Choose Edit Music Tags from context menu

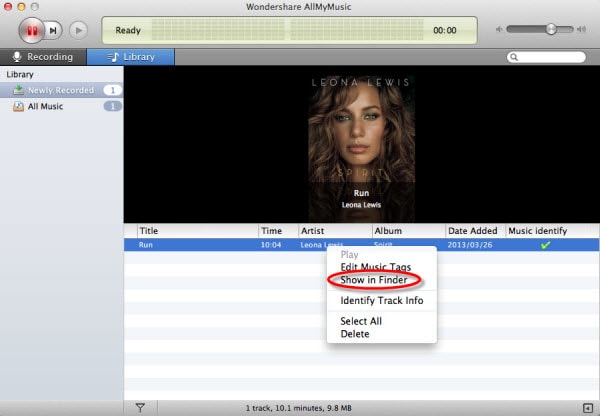pyautogui.click(x=382, y=267)
